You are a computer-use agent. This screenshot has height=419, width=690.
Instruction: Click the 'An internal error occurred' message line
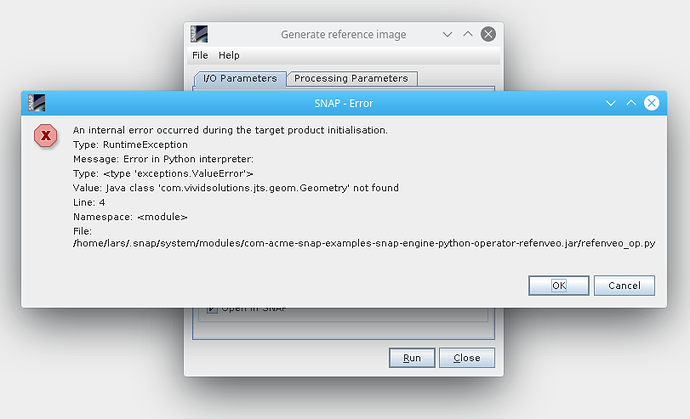[x=230, y=130]
